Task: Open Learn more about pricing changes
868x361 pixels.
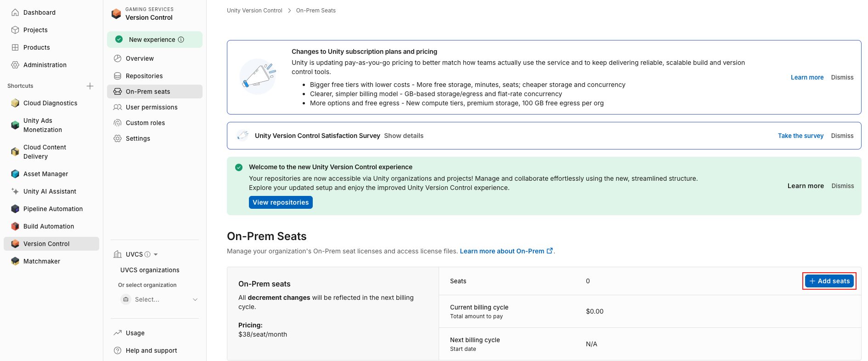Action: click(807, 77)
